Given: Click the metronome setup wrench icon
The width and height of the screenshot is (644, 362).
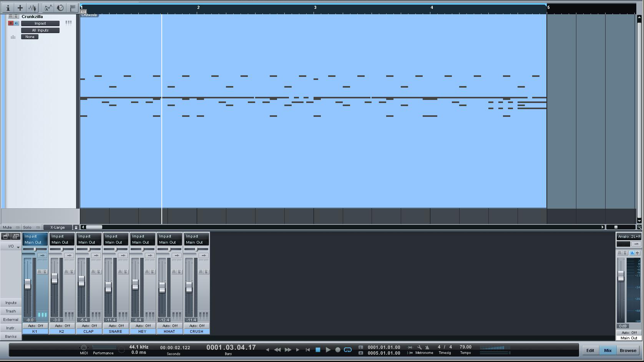Looking at the screenshot, I should click(x=420, y=347).
